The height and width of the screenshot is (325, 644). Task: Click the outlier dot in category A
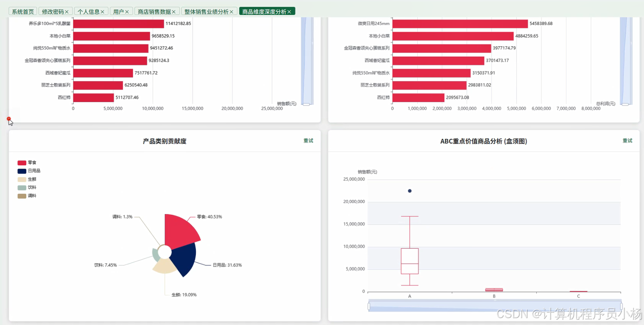tap(410, 191)
